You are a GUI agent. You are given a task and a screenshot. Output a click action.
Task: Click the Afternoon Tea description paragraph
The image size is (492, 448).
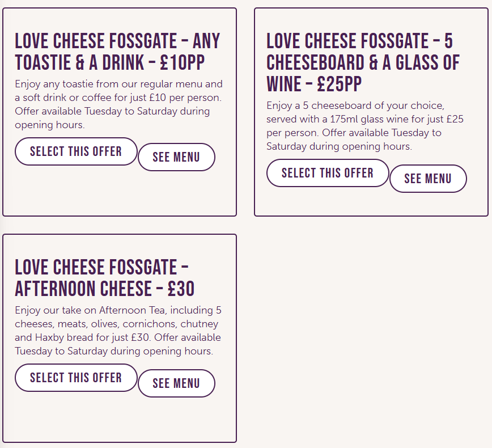(x=118, y=330)
